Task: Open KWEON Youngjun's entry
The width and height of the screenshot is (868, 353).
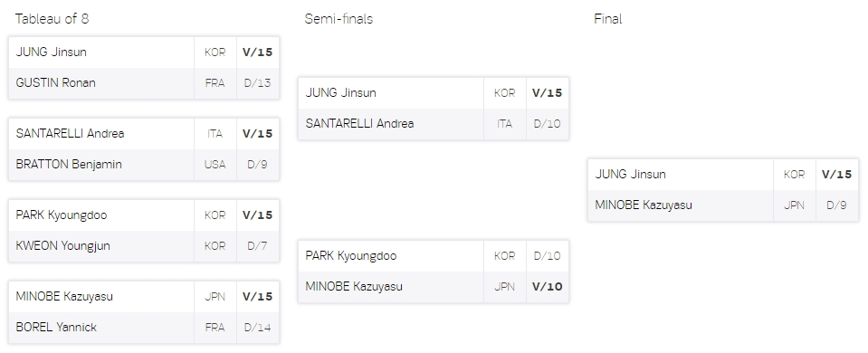Action: click(62, 245)
